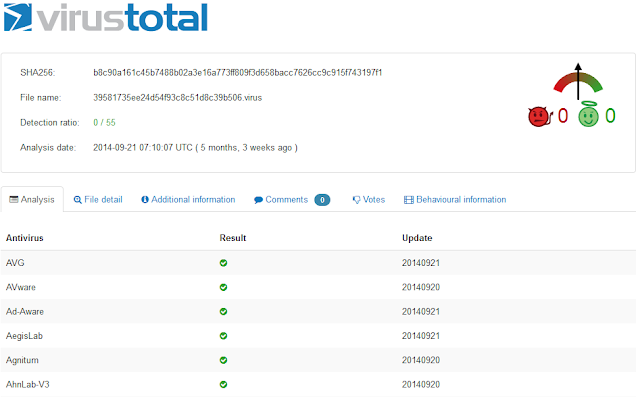Click the File name: label
The width and height of the screenshot is (640, 397).
40,98
